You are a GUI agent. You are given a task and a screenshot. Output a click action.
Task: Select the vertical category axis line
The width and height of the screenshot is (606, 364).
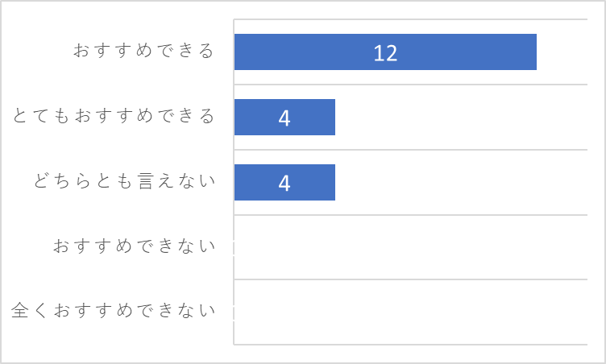[234, 182]
